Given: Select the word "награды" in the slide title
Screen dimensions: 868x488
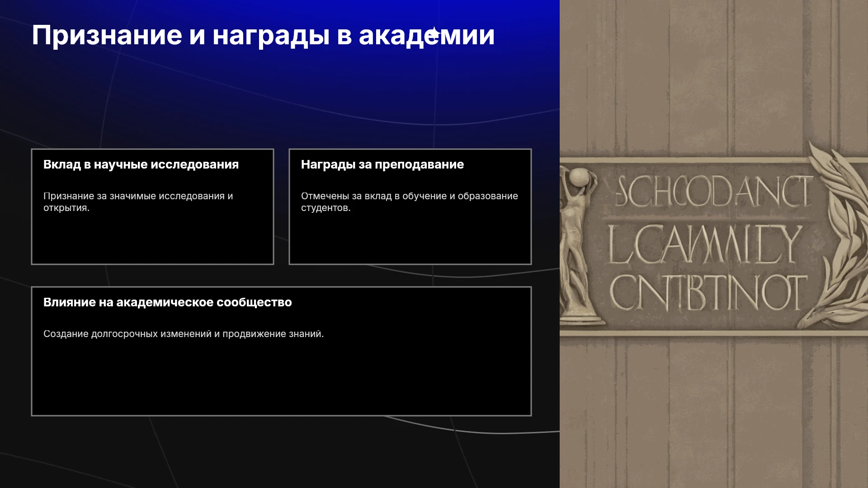Looking at the screenshot, I should tap(271, 36).
